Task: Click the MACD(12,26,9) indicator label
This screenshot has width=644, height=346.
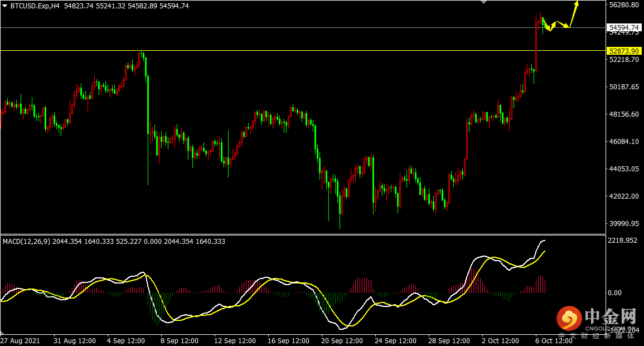Action: point(27,242)
